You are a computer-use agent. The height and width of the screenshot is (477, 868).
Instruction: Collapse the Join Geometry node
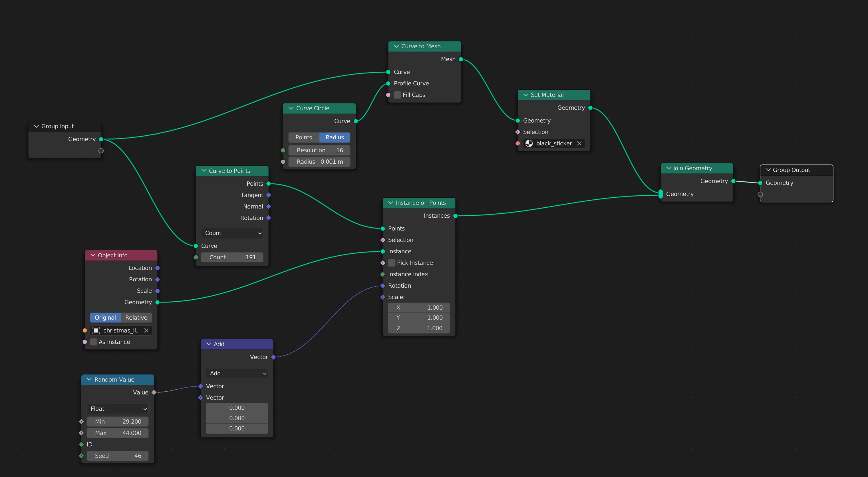click(668, 168)
